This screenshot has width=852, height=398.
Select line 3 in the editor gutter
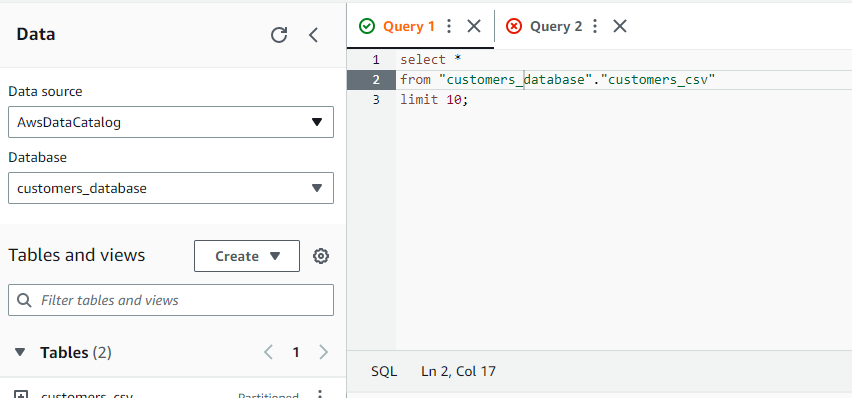point(376,100)
